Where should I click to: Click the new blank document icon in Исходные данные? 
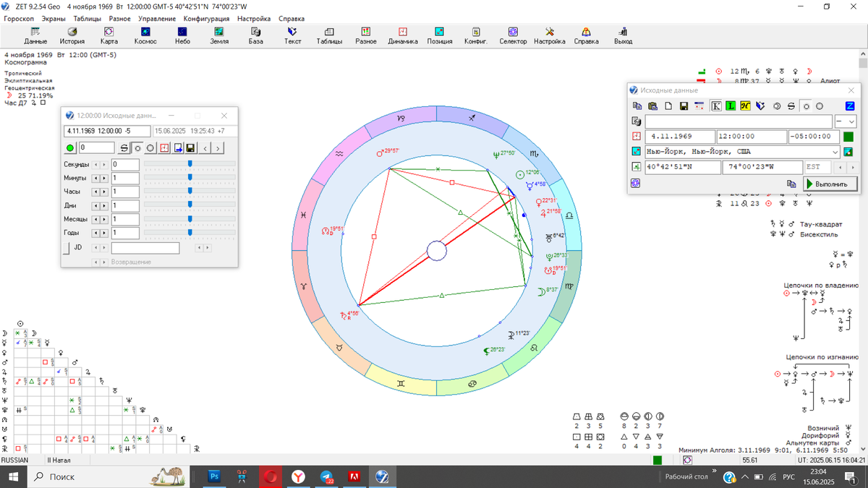[668, 106]
